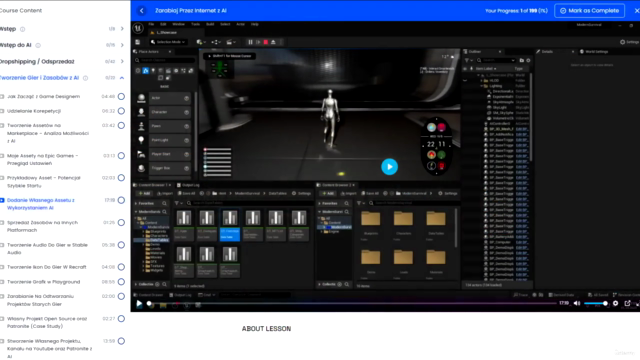
Task: Open lesson Tworzenie Assetów na Marketplace
Action: click(x=48, y=133)
